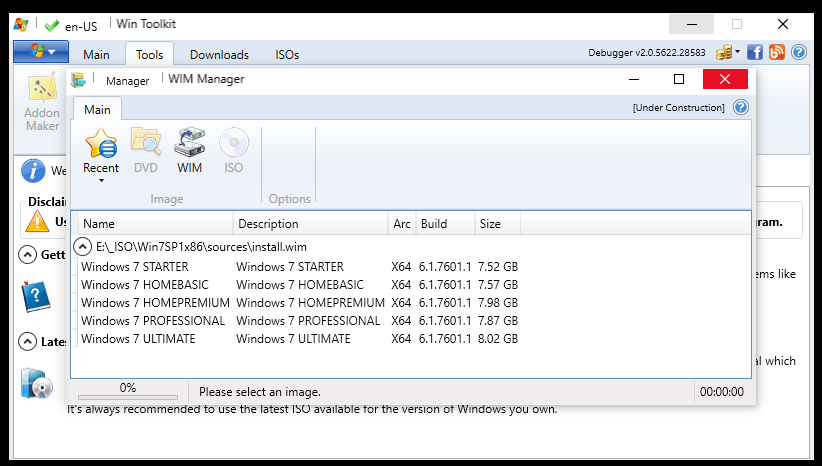The image size is (822, 466).
Task: Open the blue Windows orb application menu
Action: coord(41,52)
